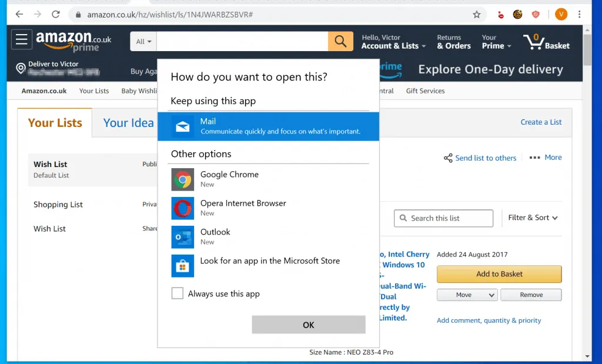Click the Add to Basket button
The height and width of the screenshot is (364, 602).
[499, 274]
